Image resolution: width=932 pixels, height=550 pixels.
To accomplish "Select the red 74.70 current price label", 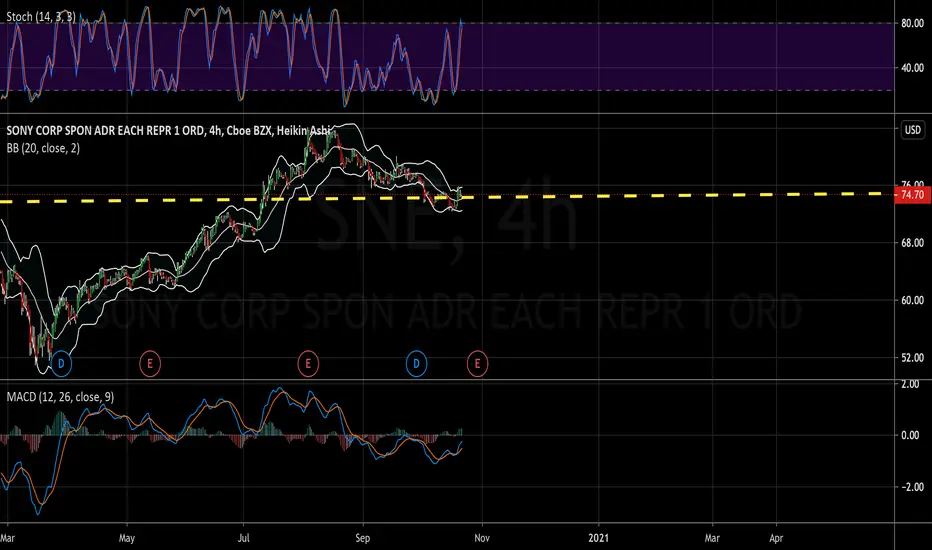I will 912,195.
